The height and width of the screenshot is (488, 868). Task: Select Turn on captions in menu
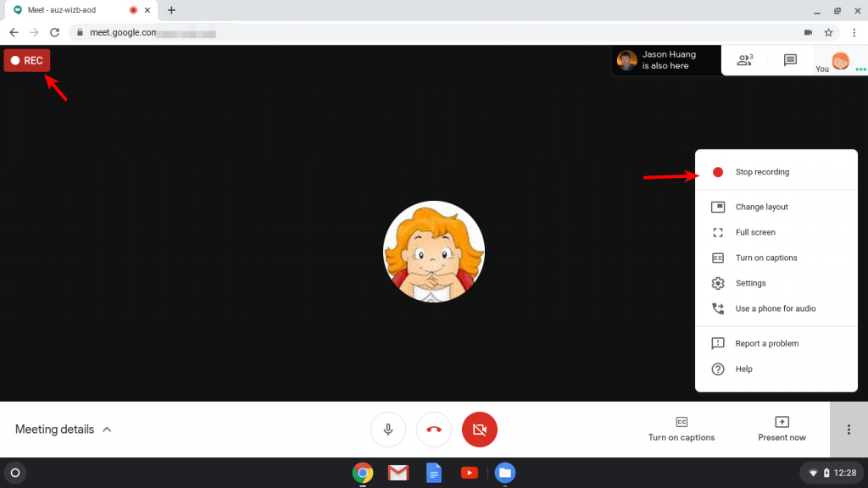pyautogui.click(x=776, y=258)
